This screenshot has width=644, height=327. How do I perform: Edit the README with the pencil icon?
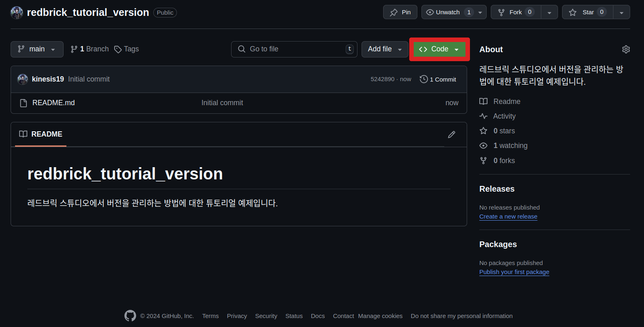(x=452, y=135)
